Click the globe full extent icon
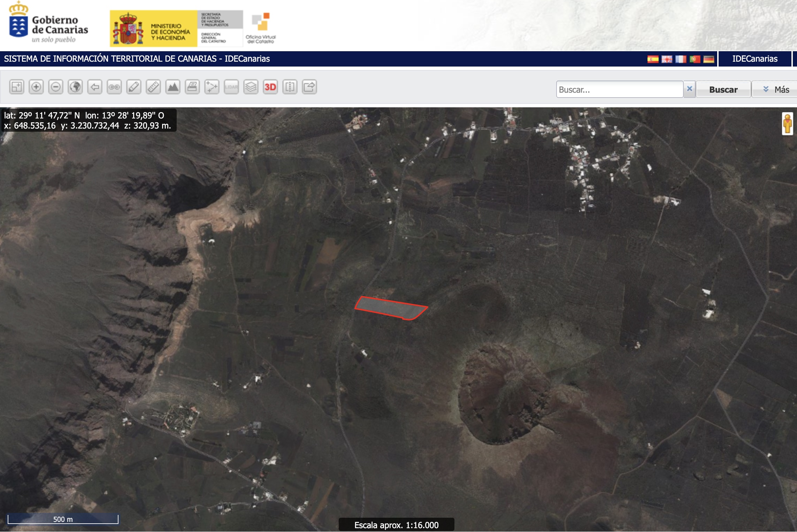The height and width of the screenshot is (532, 797). (x=75, y=87)
